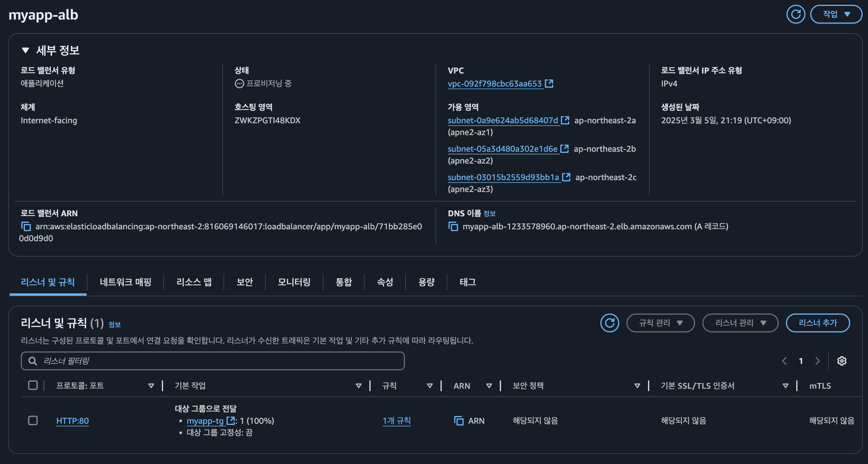868x464 pixels.
Task: Expand the 규칙 관리 dropdown
Action: pos(660,323)
